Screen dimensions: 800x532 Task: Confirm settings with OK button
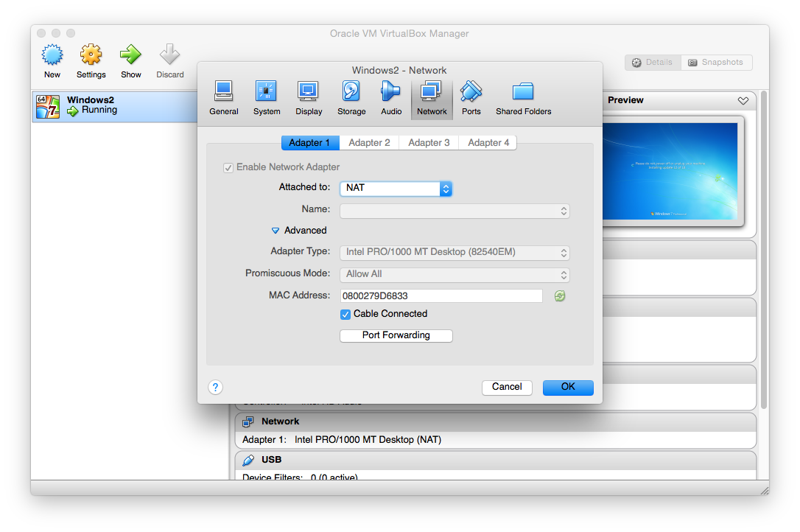[x=568, y=387]
